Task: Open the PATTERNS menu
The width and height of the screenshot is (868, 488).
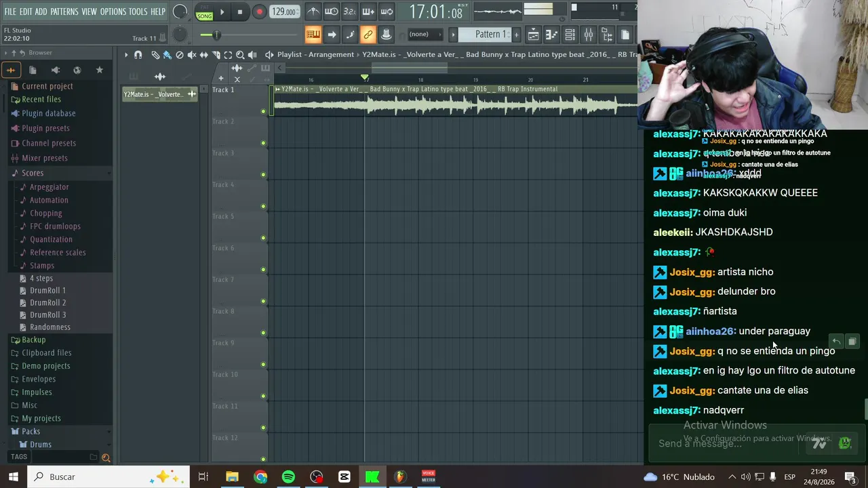Action: 64,12
